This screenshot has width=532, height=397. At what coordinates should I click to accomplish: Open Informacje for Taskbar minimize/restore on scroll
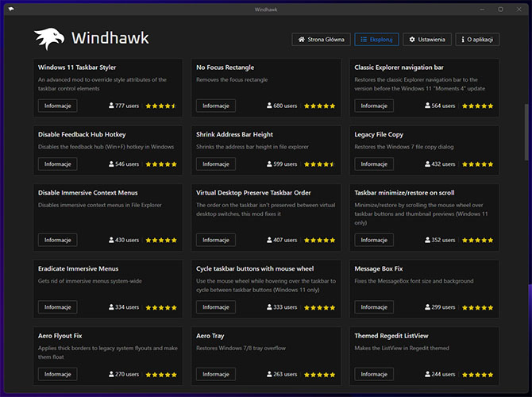coord(374,240)
